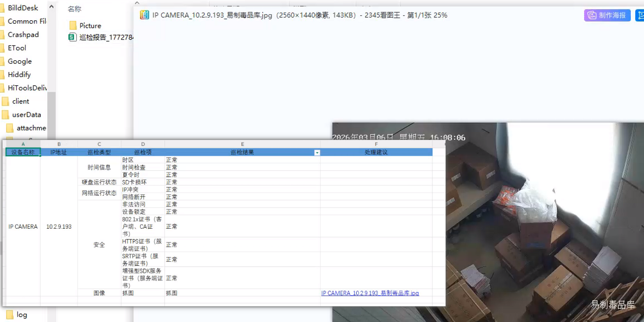Click the Crashpad folder icon
The image size is (644, 322).
(2, 35)
